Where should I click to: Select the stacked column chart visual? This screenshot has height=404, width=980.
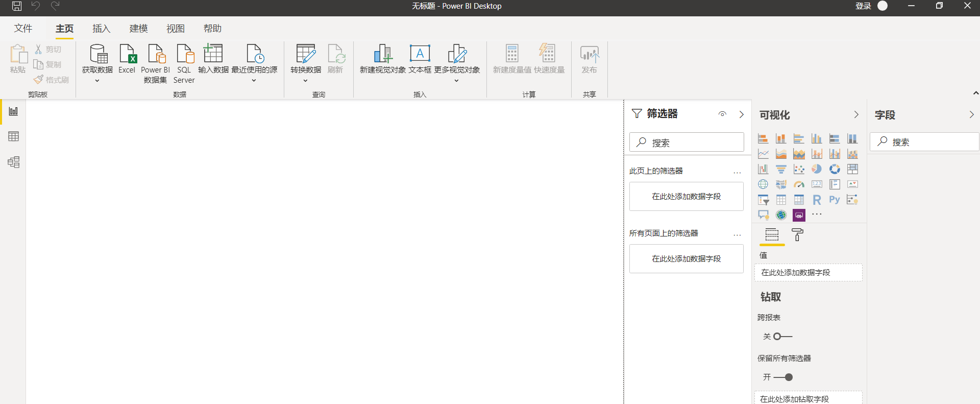[x=781, y=138]
